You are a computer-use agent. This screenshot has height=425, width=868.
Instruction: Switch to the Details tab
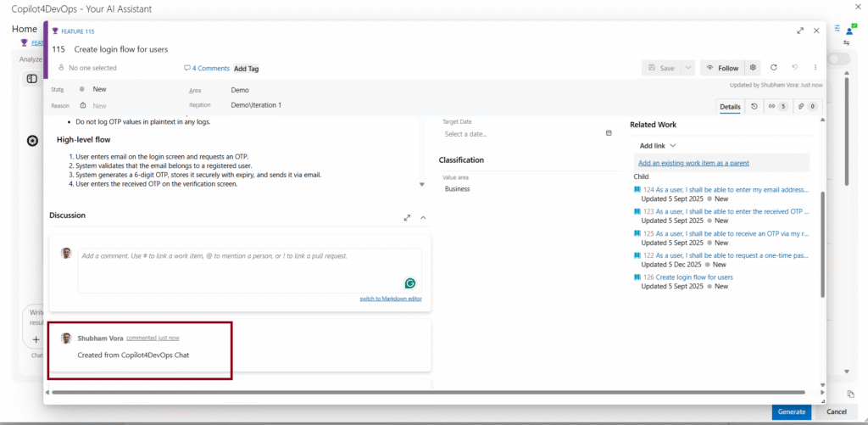coord(730,106)
